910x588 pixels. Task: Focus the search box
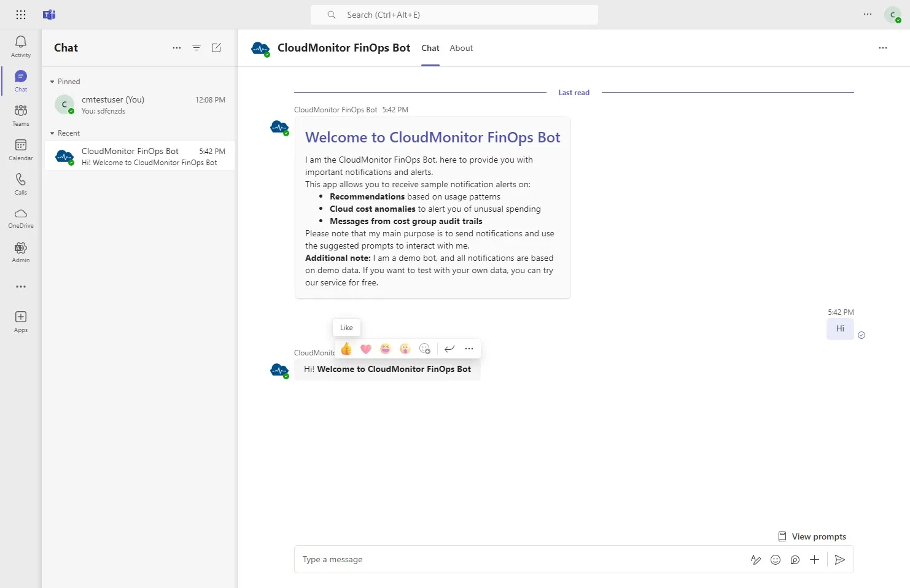click(454, 15)
